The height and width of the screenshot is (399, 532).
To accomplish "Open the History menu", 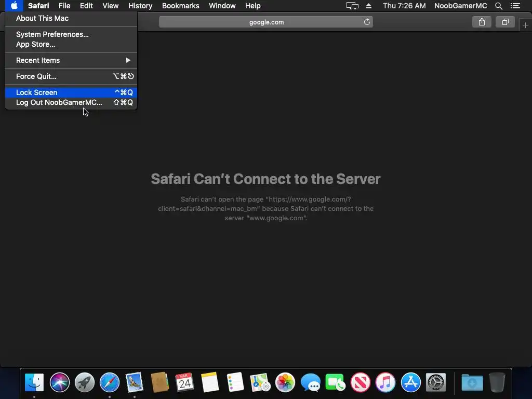I will click(x=140, y=6).
